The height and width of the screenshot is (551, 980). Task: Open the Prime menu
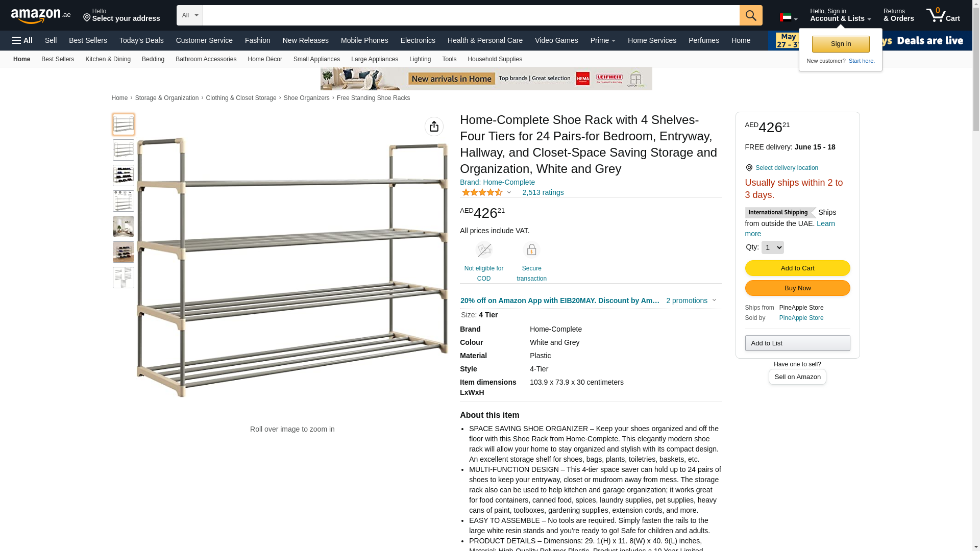point(603,40)
